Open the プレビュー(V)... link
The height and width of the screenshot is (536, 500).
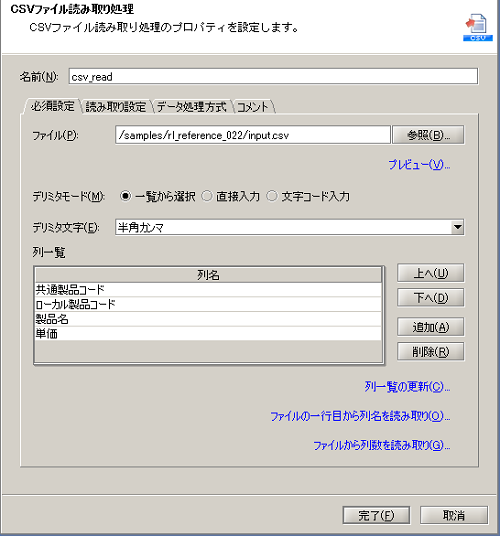(419, 165)
